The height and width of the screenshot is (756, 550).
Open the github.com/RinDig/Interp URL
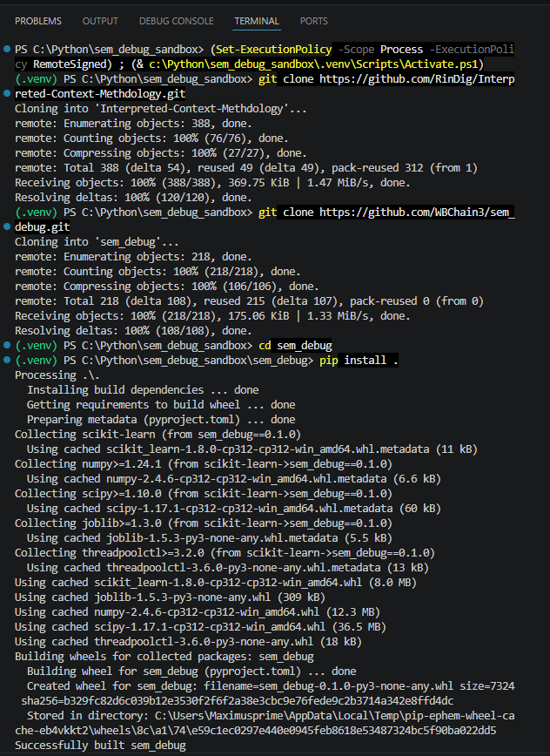[417, 78]
